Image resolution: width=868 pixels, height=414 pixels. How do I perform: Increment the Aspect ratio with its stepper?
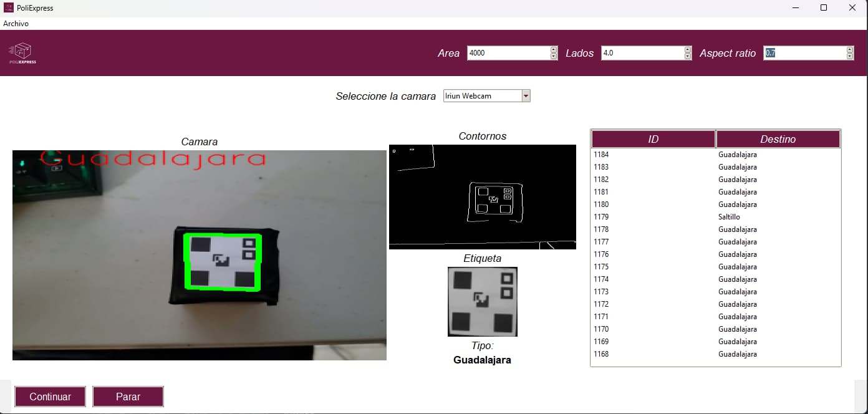pyautogui.click(x=850, y=50)
